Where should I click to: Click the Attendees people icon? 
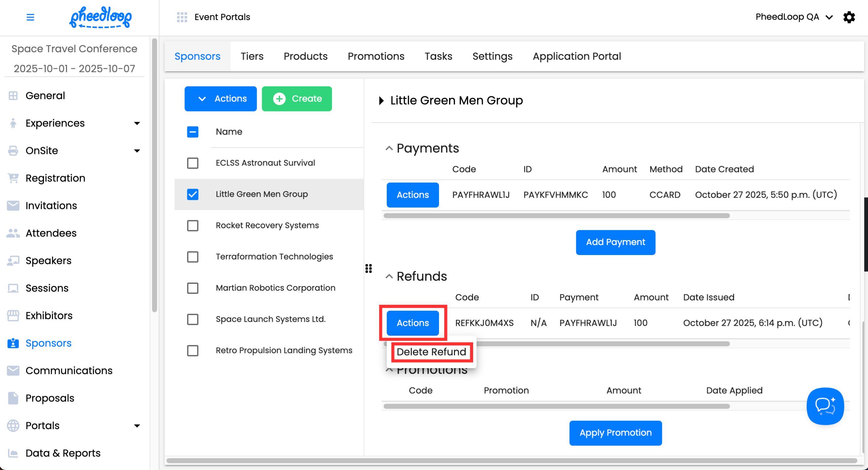coord(13,233)
